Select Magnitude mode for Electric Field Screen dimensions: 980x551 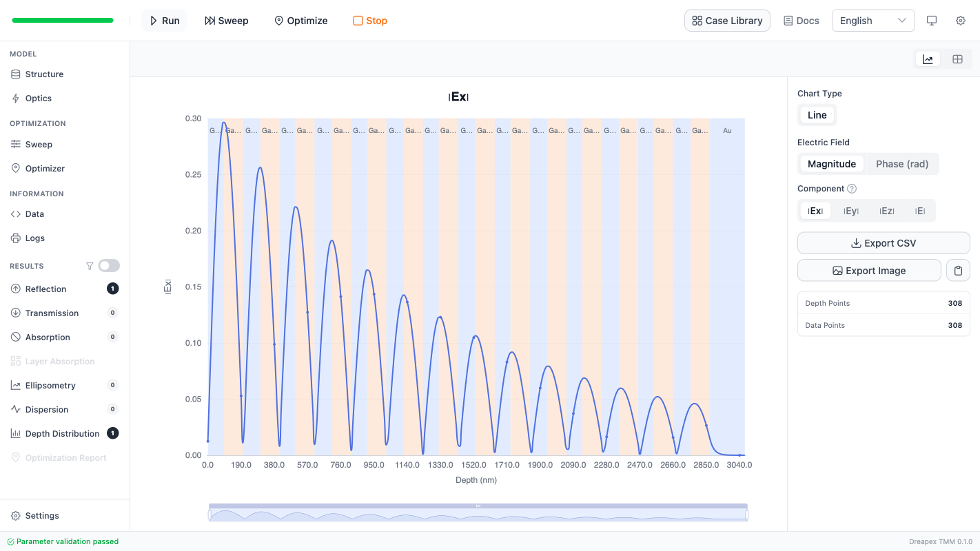(831, 163)
